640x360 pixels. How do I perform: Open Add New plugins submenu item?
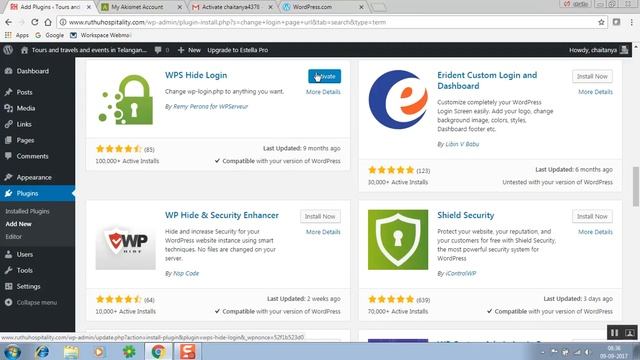pyautogui.click(x=18, y=224)
